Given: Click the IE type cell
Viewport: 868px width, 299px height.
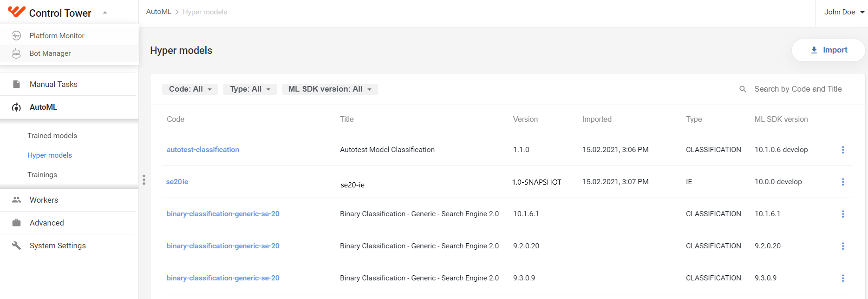Looking at the screenshot, I should 689,182.
